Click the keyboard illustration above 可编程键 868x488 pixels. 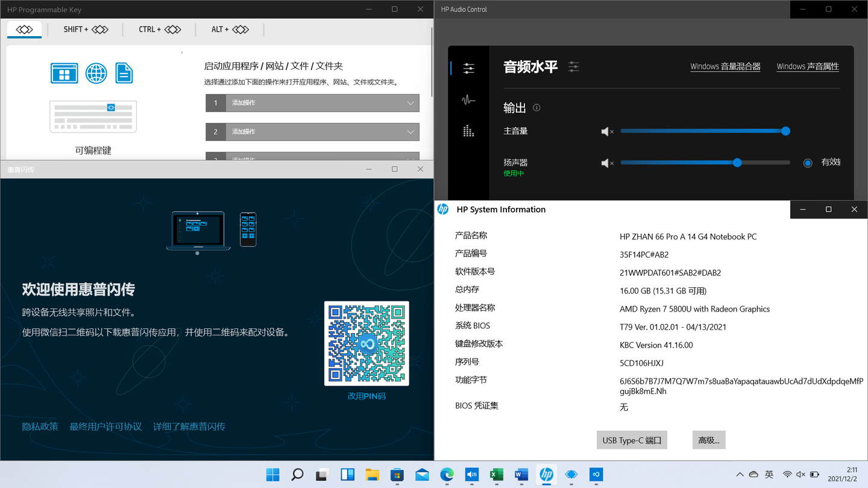(x=93, y=117)
